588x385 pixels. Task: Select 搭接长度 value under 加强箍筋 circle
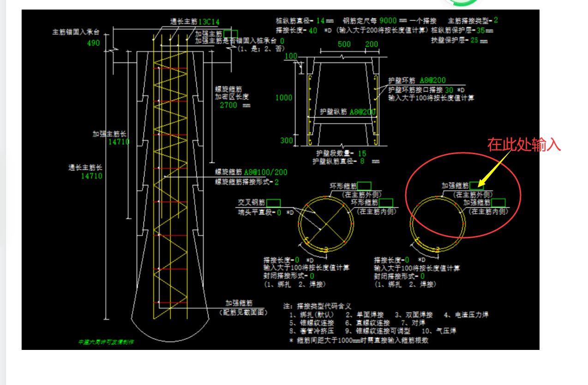pyautogui.click(x=408, y=260)
